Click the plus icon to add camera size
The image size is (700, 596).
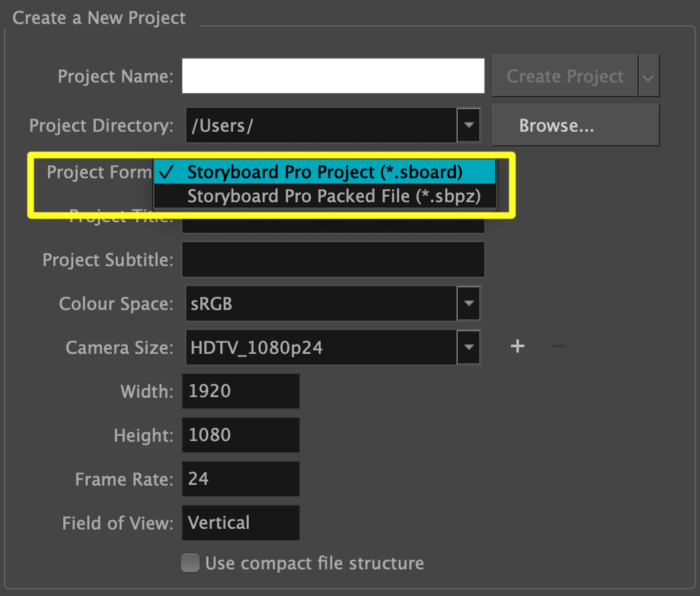518,347
